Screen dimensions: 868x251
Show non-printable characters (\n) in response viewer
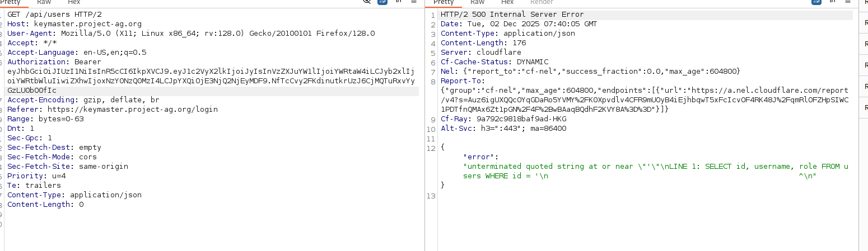[833, 2]
